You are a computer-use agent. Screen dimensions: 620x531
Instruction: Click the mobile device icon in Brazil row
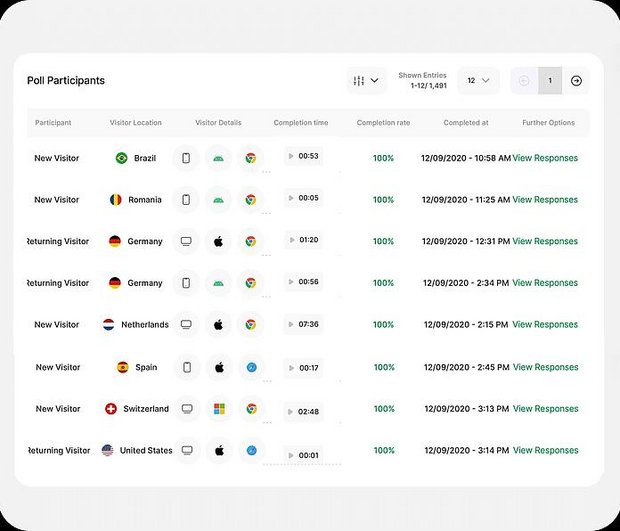186,158
